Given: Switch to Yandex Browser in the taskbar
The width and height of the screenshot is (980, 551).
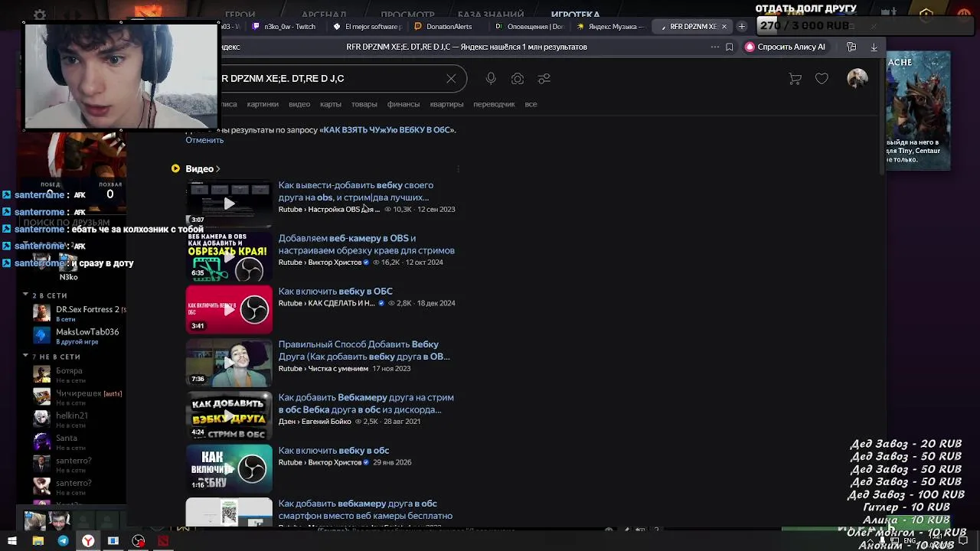Looking at the screenshot, I should 88,541.
